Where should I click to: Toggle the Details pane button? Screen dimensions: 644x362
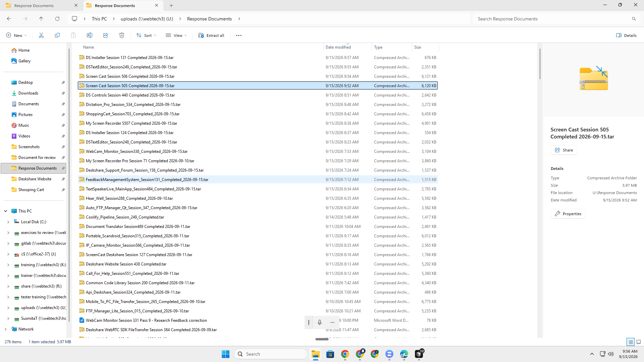pos(626,35)
